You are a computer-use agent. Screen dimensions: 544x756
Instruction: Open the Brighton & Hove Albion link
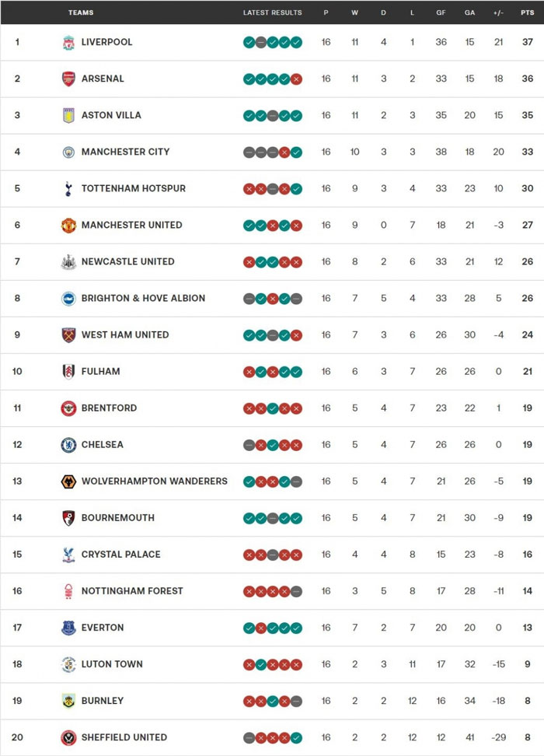coord(143,298)
